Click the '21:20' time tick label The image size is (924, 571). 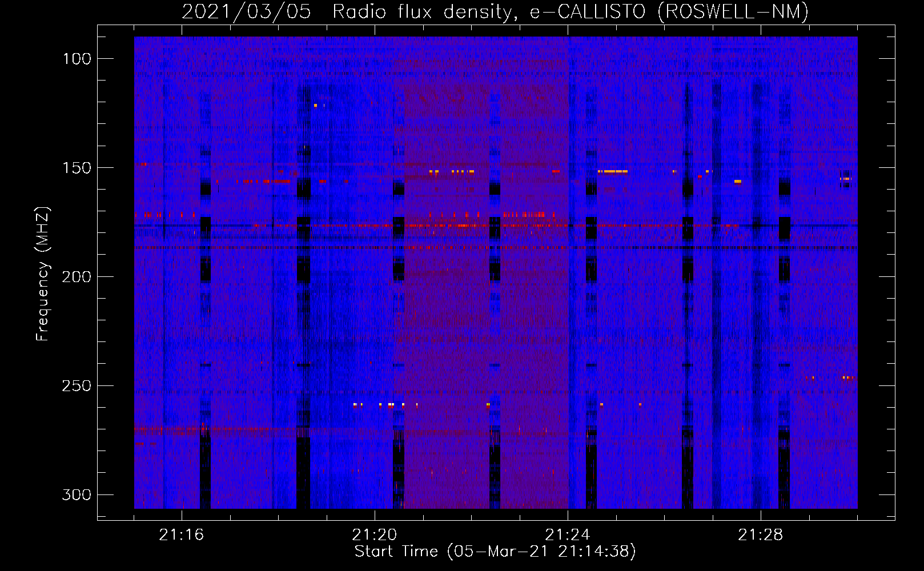tap(375, 535)
